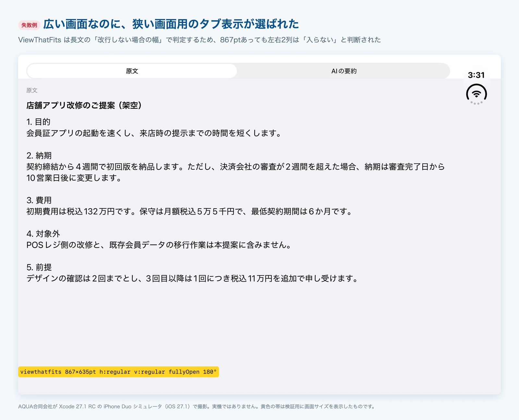Image resolution: width=519 pixels, height=420 pixels.
Task: Click the line starting 契約締結から4週間
Action: (x=235, y=167)
